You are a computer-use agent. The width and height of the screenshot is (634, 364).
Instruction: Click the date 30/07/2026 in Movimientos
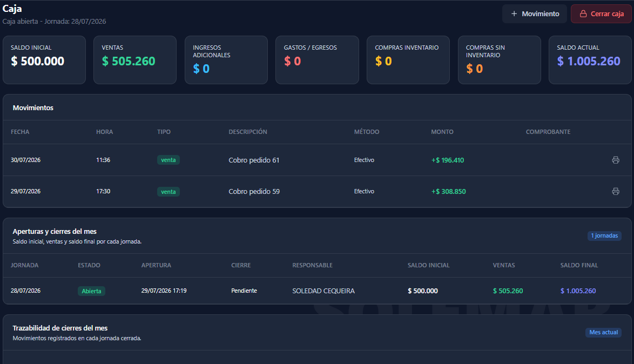click(25, 160)
